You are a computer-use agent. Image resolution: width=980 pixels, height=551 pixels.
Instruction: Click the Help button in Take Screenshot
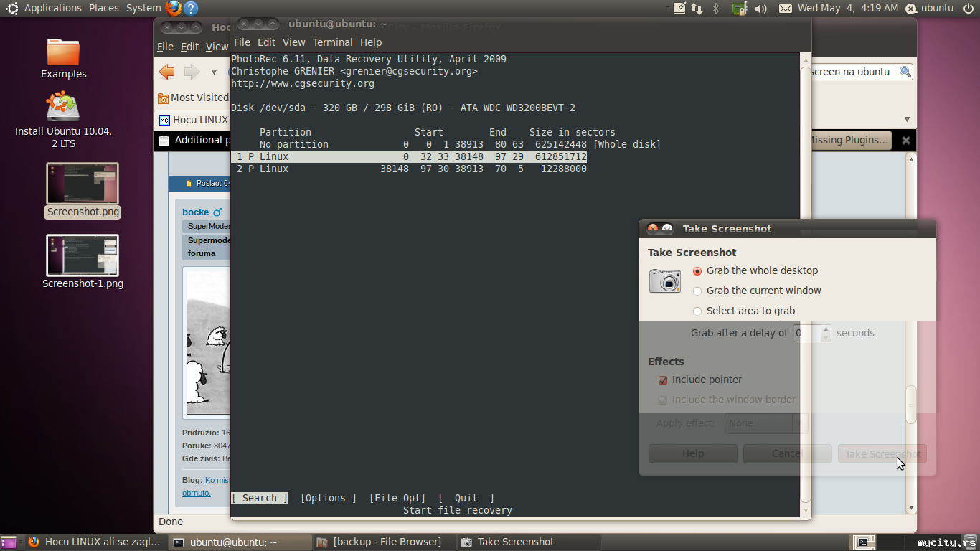(x=693, y=453)
